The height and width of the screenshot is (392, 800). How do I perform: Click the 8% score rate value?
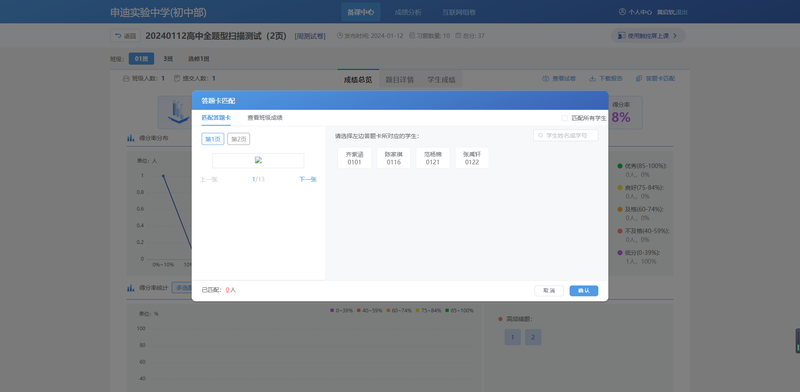pos(621,117)
